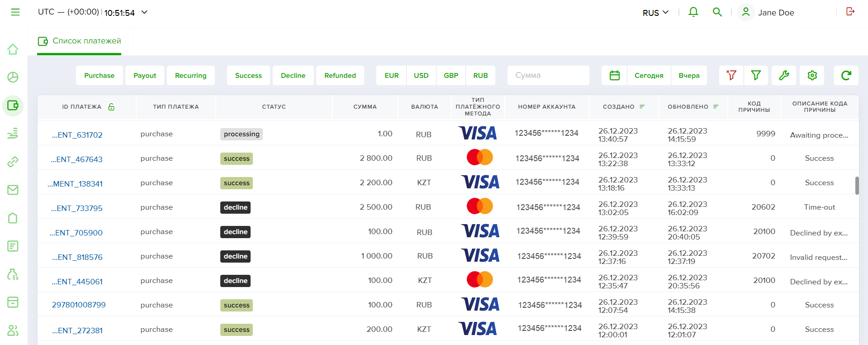Image resolution: width=868 pixels, height=345 pixels.
Task: Open the pie chart analytics sidebar icon
Action: point(13,77)
